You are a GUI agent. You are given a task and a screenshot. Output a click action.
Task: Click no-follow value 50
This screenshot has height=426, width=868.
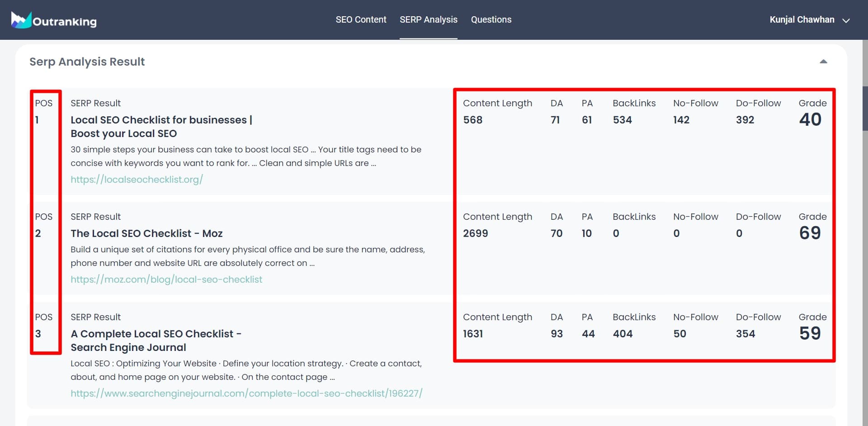(679, 334)
